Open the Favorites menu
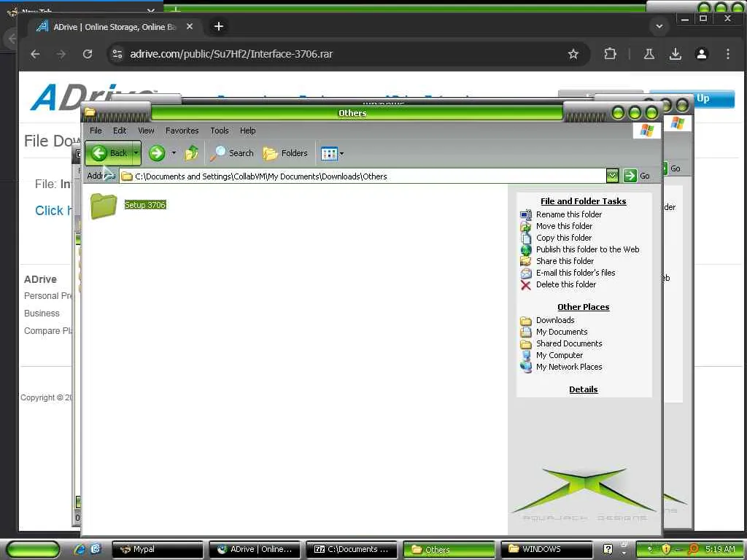747x560 pixels. click(182, 131)
